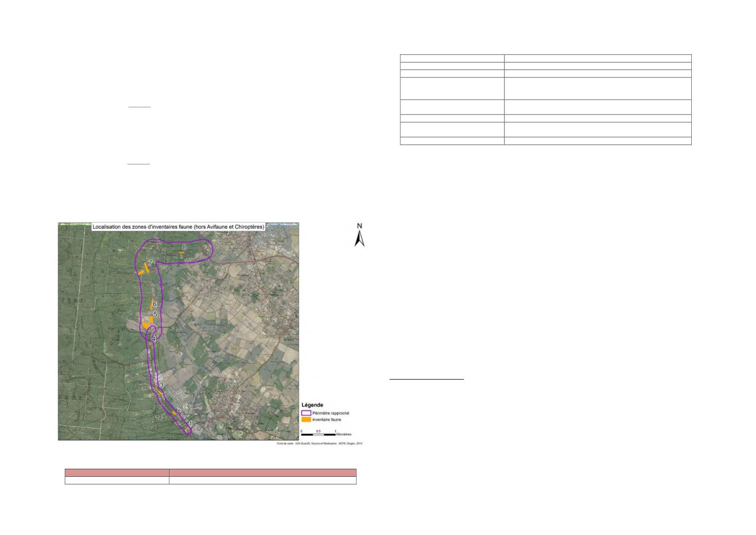Click the first row of the top-right table
This screenshot has width=756, height=535.
[545, 58]
